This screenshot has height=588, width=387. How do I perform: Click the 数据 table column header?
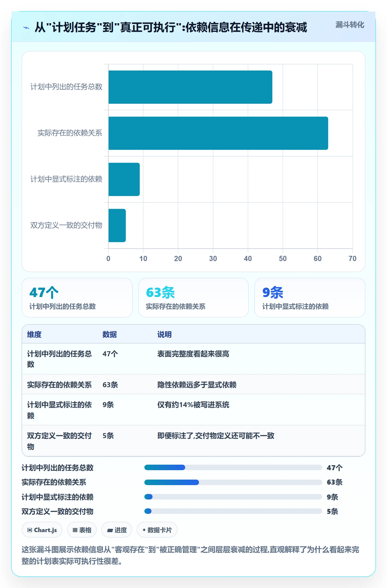pyautogui.click(x=110, y=334)
